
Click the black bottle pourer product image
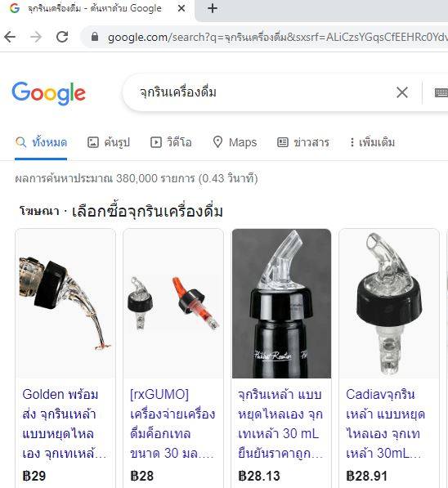pyautogui.click(x=281, y=303)
